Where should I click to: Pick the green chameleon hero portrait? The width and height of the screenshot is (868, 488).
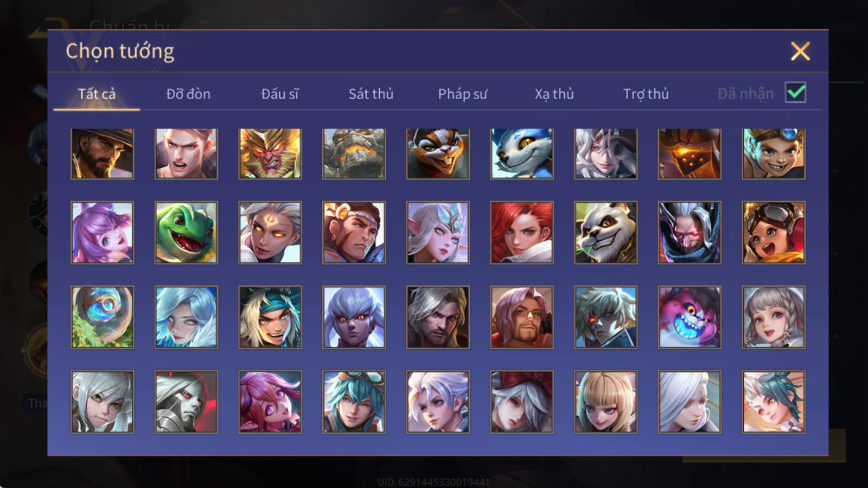pyautogui.click(x=186, y=233)
